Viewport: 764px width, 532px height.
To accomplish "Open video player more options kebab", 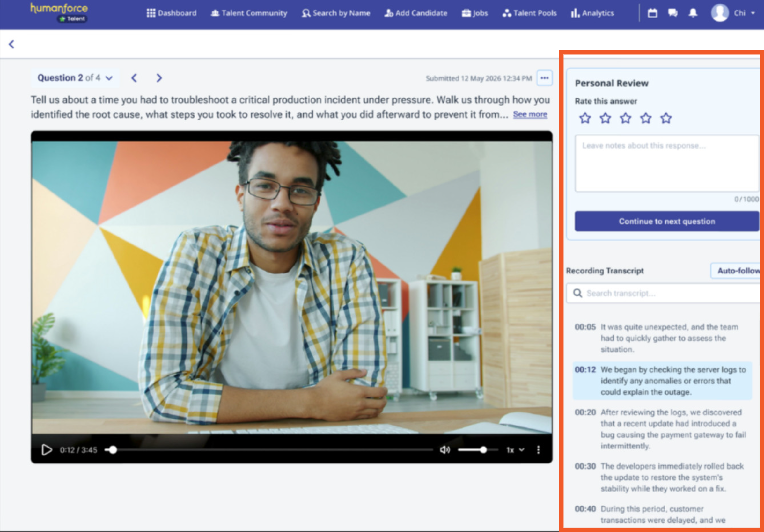I will (x=538, y=450).
